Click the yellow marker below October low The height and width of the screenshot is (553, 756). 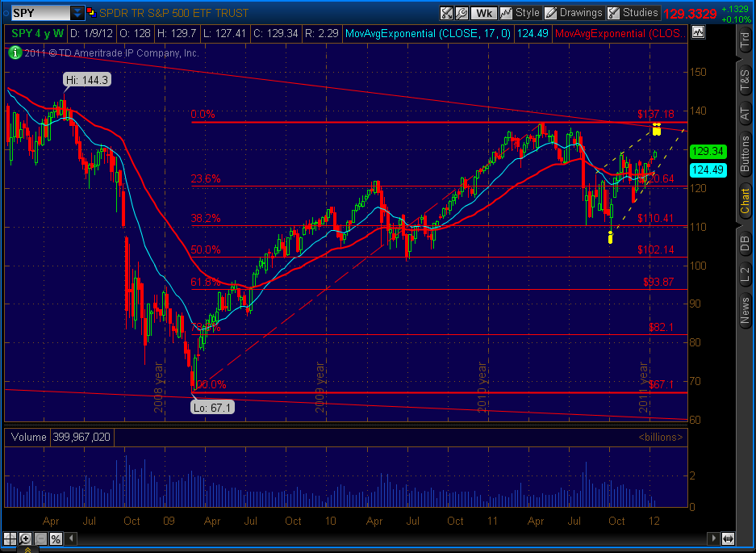pyautogui.click(x=611, y=237)
